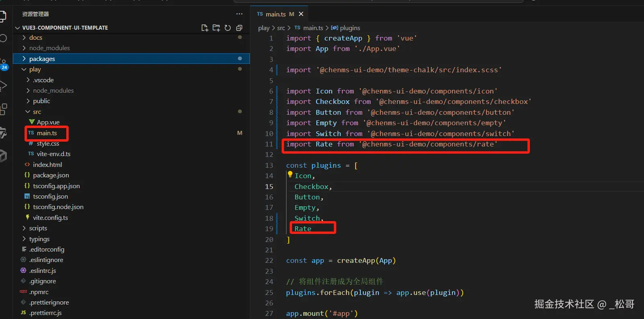644x319 pixels.
Task: Click the New Folder icon in explorer header
Action: click(216, 28)
